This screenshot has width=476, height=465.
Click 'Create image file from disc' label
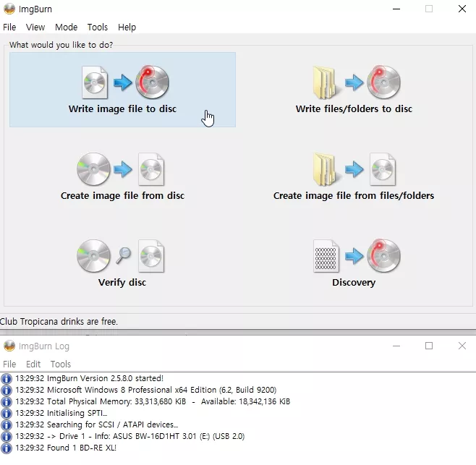tap(122, 196)
